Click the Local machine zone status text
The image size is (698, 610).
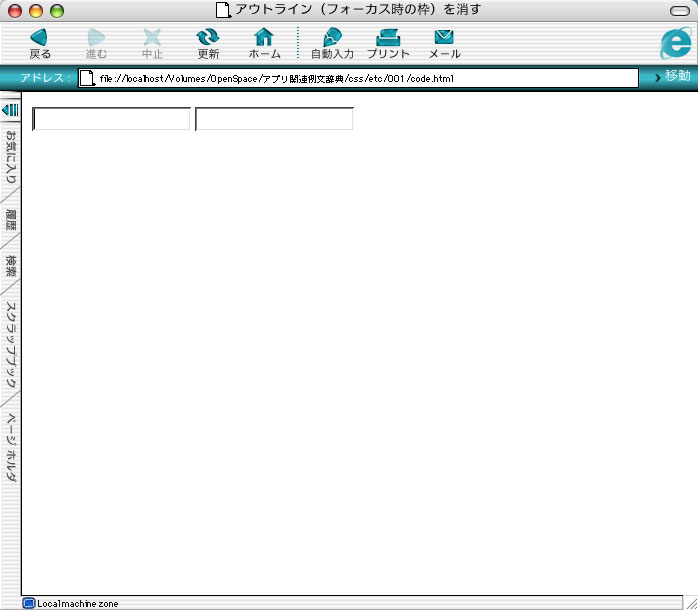click(77, 604)
